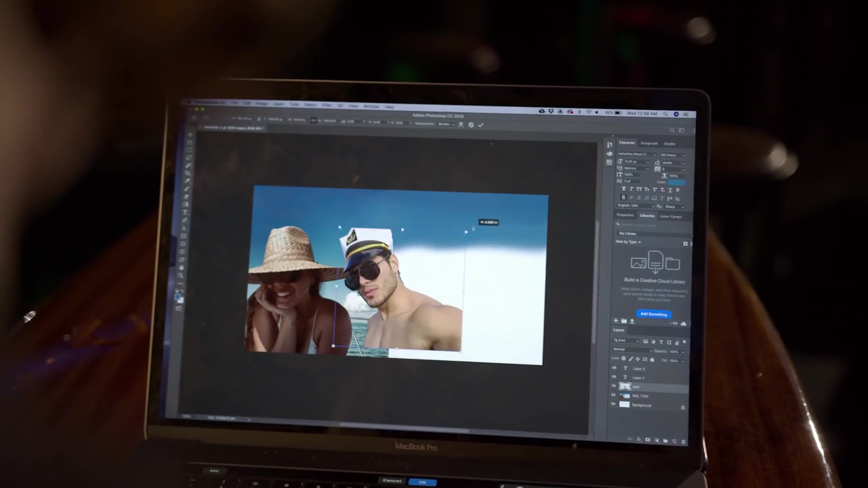Open the workspace switcher icon

pos(682,131)
